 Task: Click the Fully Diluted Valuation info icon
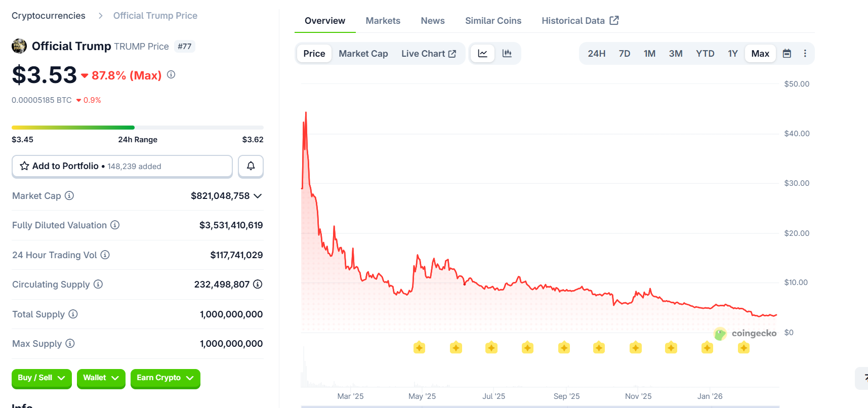pos(115,225)
